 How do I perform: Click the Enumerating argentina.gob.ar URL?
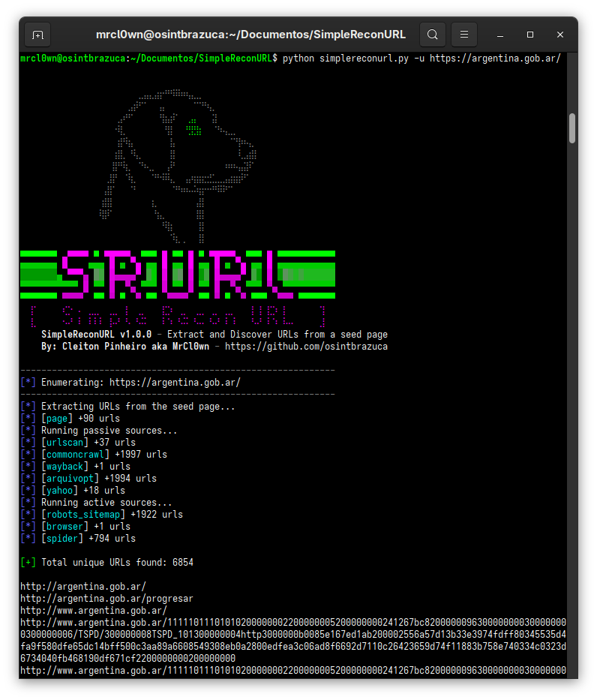coord(175,383)
